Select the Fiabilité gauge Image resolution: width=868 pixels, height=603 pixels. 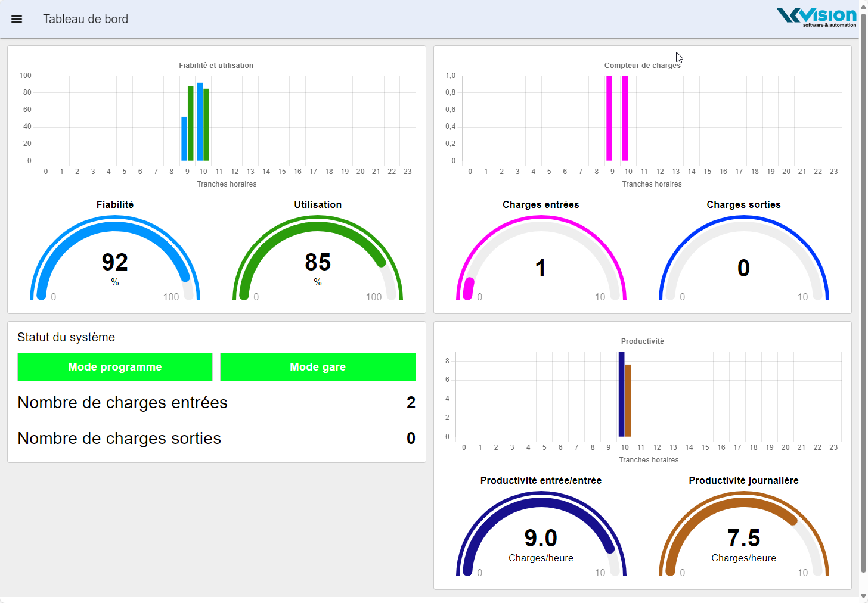pos(114,262)
